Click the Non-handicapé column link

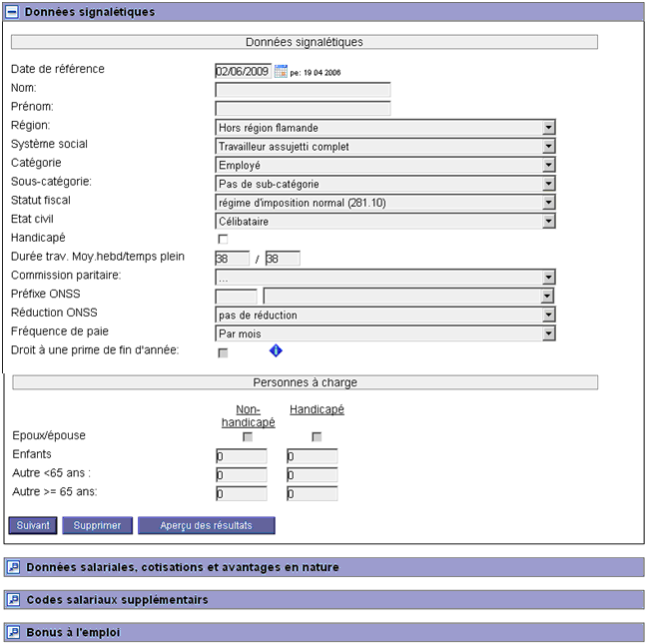click(248, 415)
